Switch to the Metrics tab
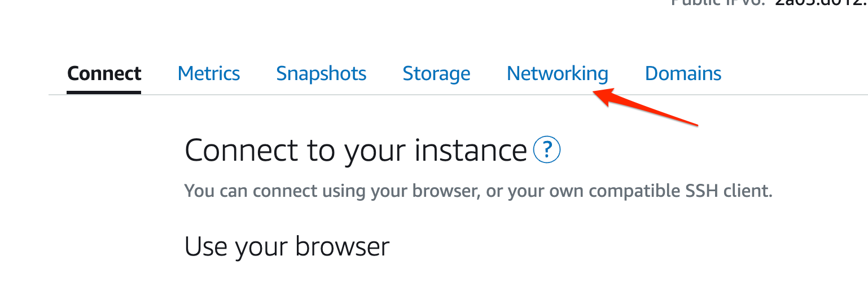 click(208, 73)
